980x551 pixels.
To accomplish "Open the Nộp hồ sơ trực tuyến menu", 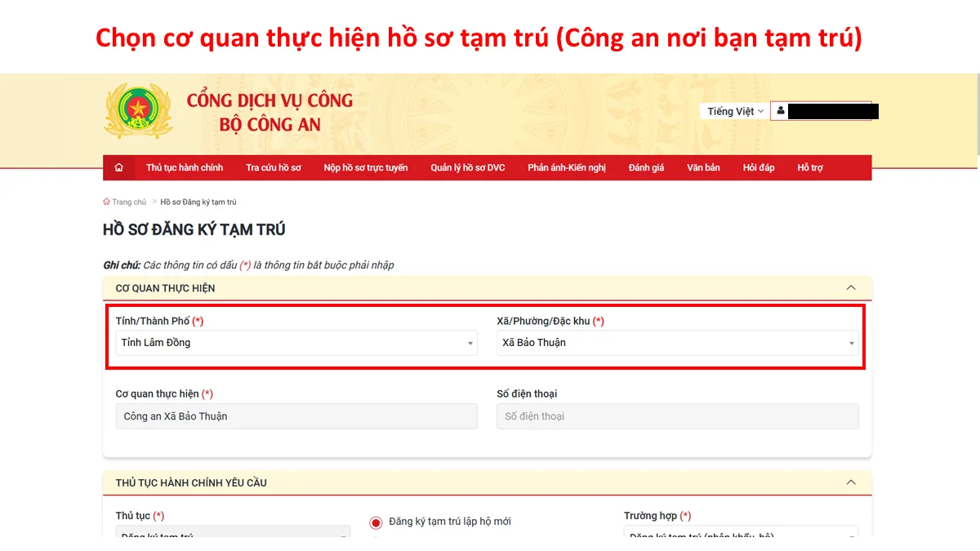I will [366, 167].
